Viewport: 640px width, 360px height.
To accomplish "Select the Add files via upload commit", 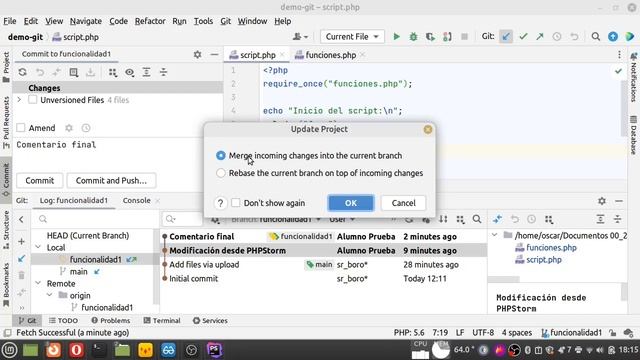I will 324,265.
